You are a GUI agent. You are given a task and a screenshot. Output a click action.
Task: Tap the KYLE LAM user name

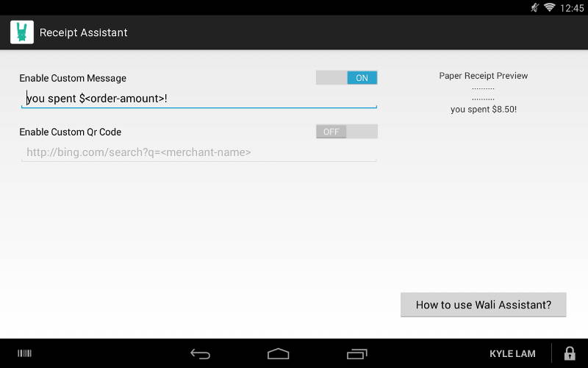click(512, 354)
